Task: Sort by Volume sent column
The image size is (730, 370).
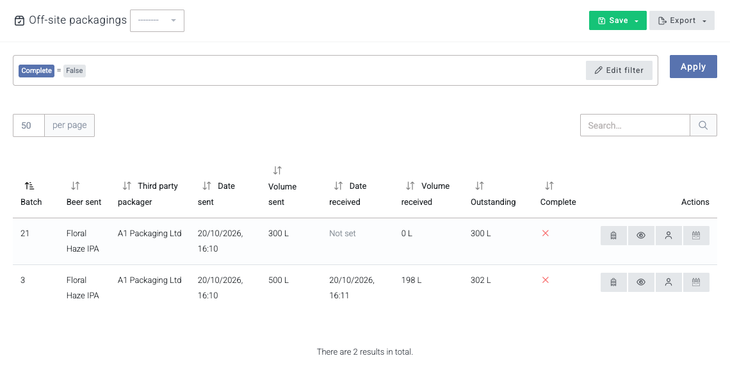Action: [277, 170]
